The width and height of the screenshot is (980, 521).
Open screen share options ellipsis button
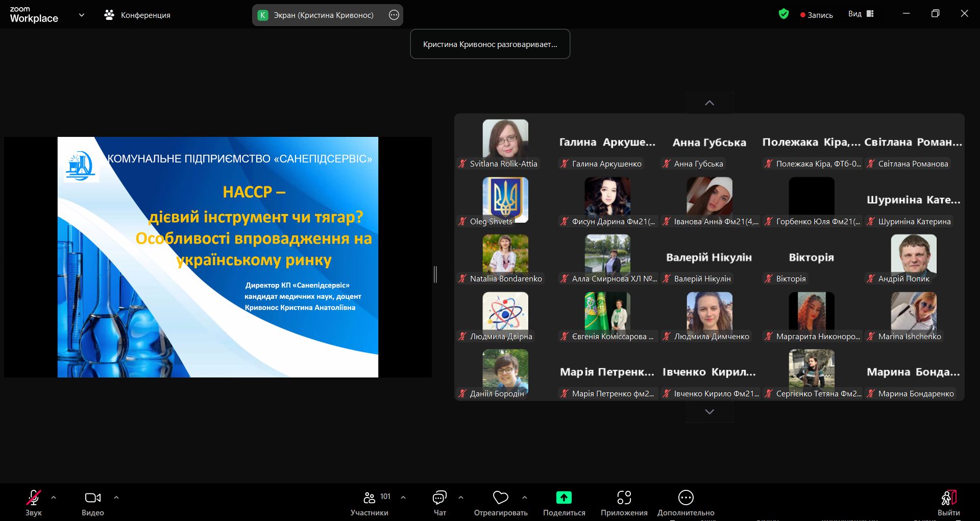(x=394, y=15)
